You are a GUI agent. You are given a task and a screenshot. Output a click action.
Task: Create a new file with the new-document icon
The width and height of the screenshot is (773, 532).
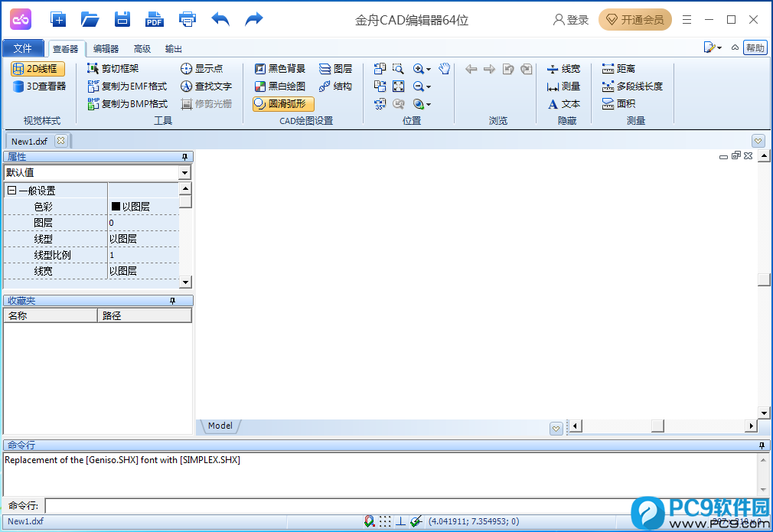(58, 19)
